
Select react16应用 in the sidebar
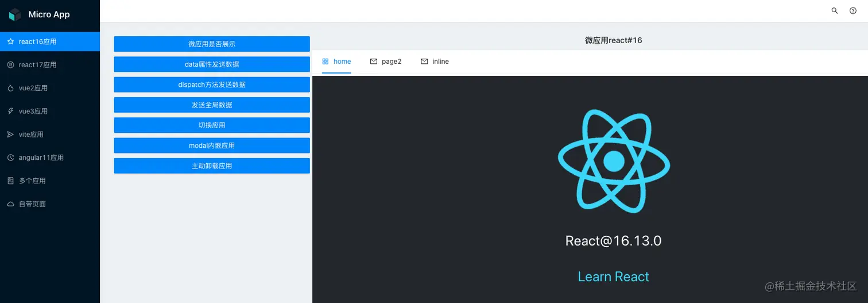tap(50, 41)
